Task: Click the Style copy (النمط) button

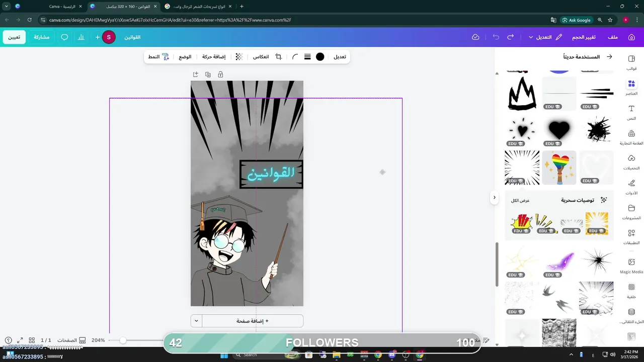Action: pyautogui.click(x=158, y=57)
